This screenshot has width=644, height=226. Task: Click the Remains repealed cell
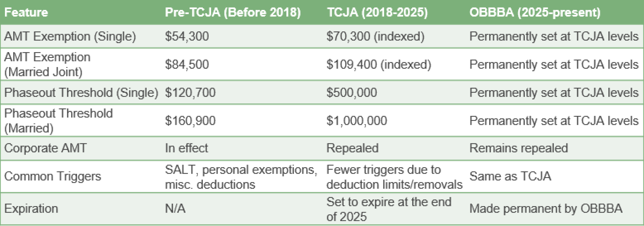pos(518,148)
